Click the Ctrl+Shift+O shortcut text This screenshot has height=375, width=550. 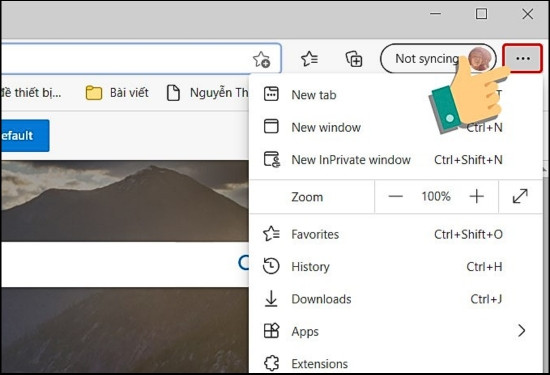[468, 234]
